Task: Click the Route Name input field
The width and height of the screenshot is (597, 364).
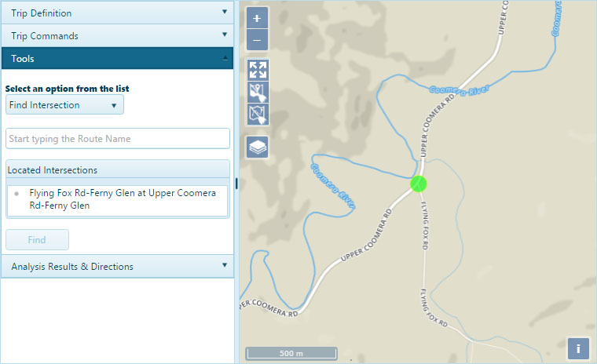Action: (x=117, y=139)
